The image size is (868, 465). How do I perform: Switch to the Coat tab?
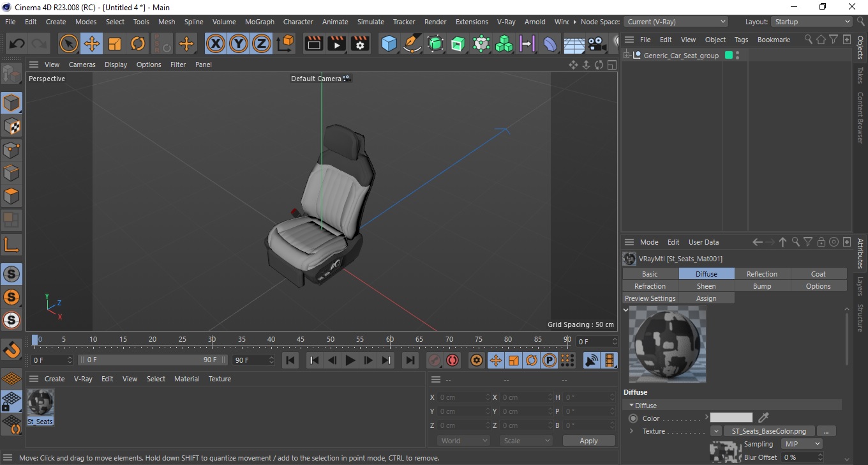[x=818, y=274]
